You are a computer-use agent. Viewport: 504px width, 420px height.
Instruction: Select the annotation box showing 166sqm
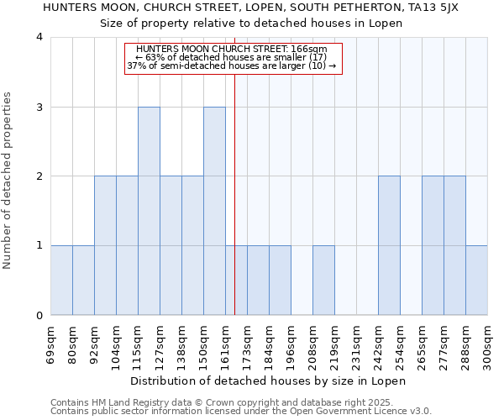(234, 58)
